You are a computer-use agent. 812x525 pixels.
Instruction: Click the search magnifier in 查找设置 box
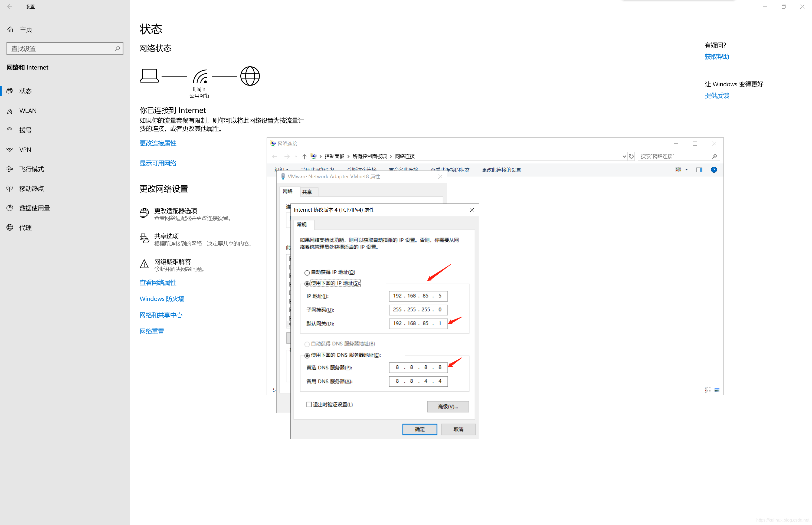click(x=117, y=48)
